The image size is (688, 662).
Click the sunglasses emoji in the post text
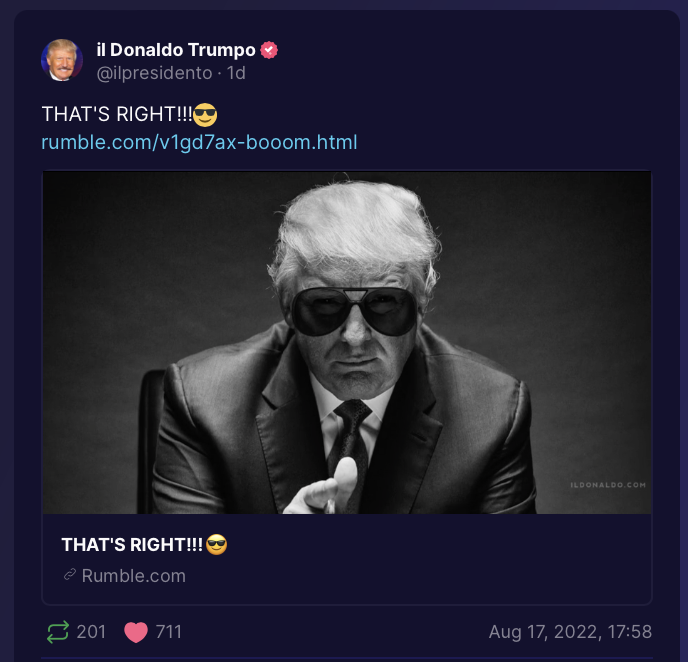point(205,115)
